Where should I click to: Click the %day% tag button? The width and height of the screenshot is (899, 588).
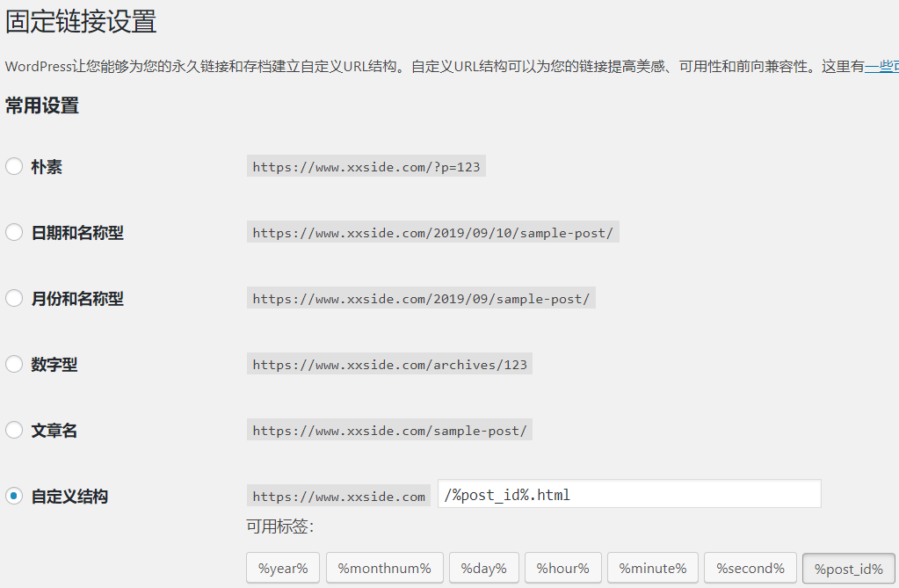(x=484, y=569)
